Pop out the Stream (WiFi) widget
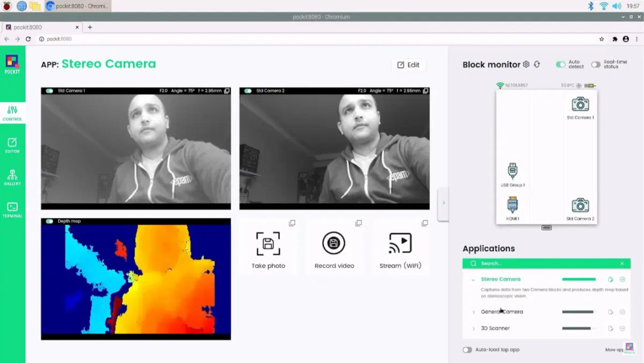The width and height of the screenshot is (644, 363). coord(425,223)
